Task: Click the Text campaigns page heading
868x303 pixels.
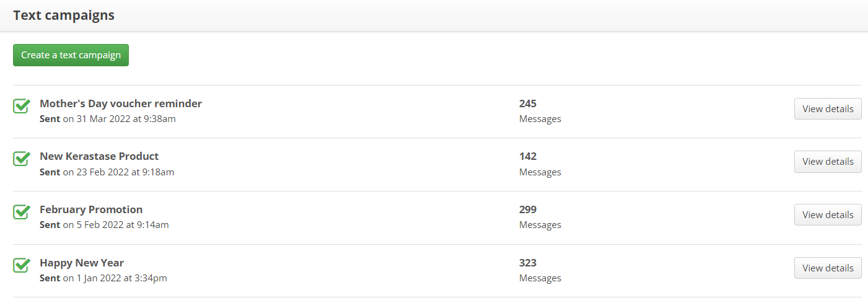Action: pyautogui.click(x=64, y=15)
